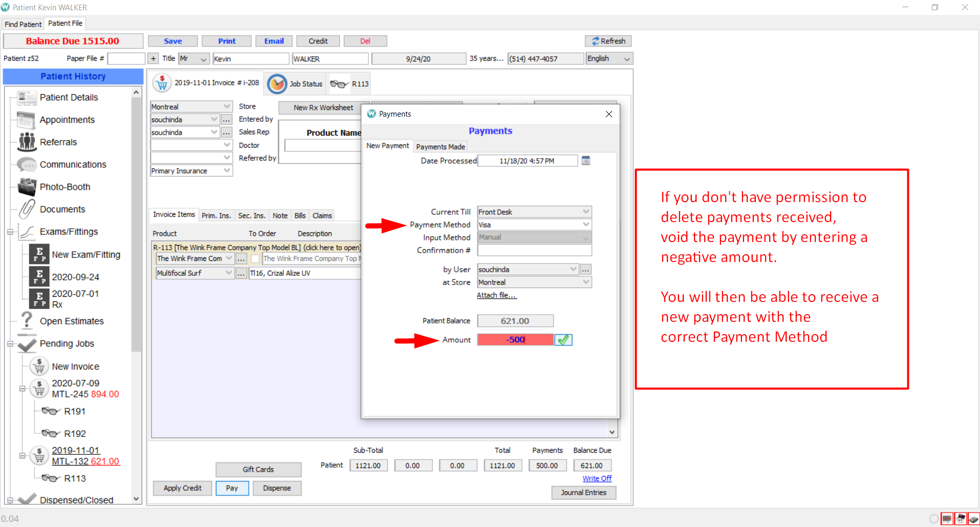Select the R113 glasses icon near the invoice header
The image size is (980, 527).
[338, 83]
